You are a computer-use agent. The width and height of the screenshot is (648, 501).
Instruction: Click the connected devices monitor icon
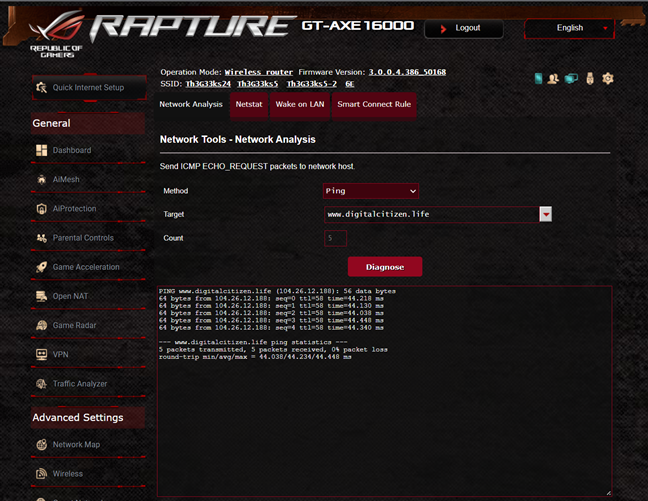(571, 79)
